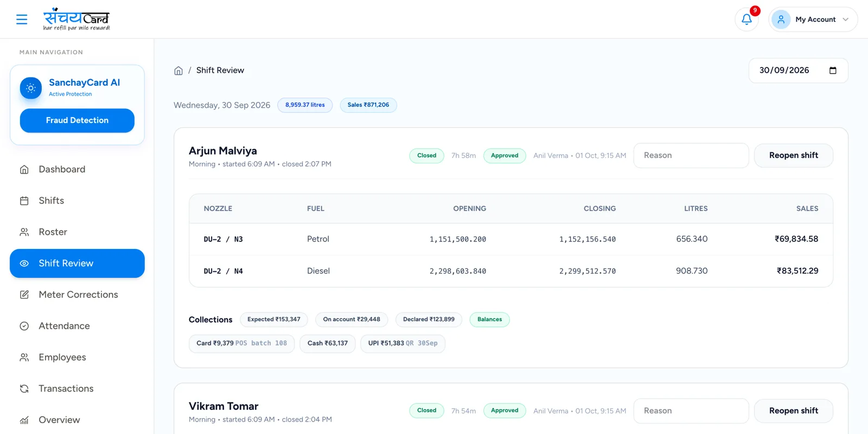Click On account ₹29,448 chip

(x=352, y=320)
